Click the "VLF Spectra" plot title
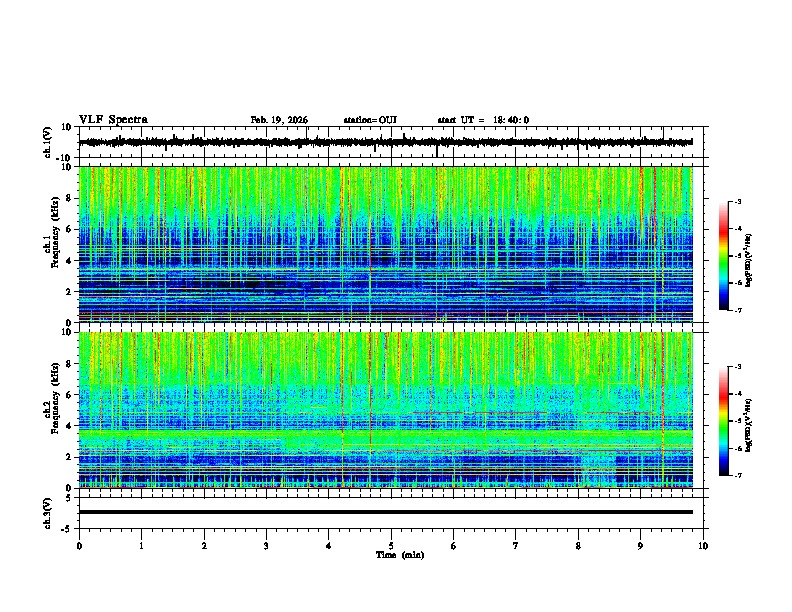This screenshot has width=792, height=612. [113, 120]
